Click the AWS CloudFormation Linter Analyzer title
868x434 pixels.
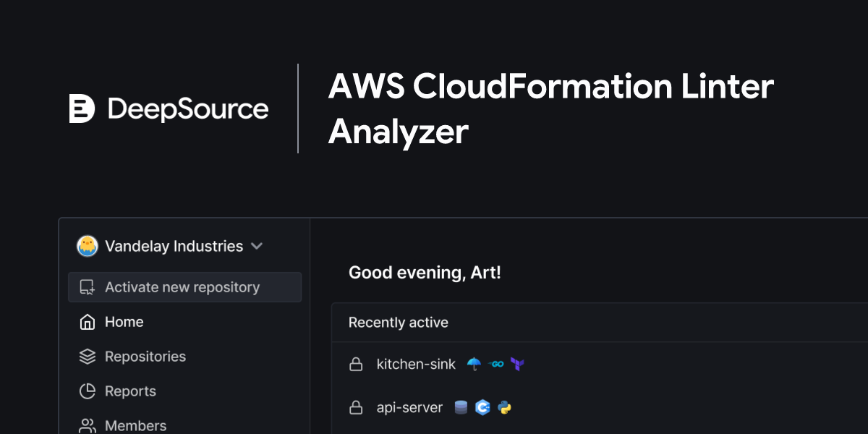pyautogui.click(x=551, y=109)
